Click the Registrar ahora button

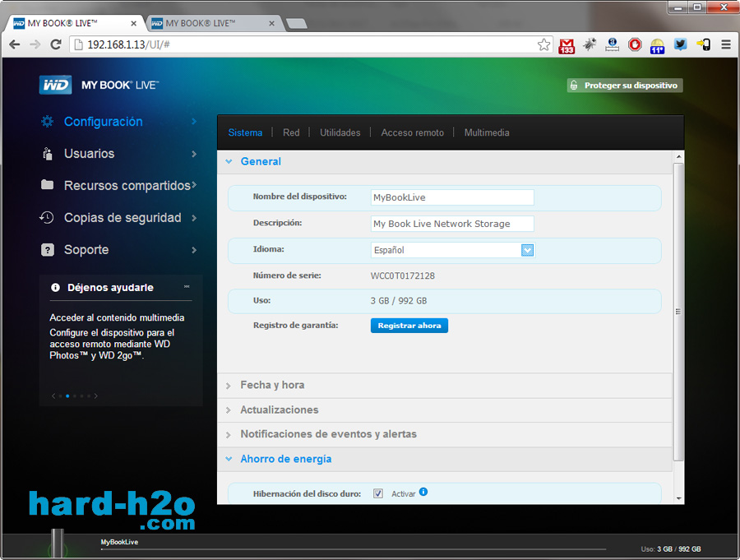click(x=409, y=326)
